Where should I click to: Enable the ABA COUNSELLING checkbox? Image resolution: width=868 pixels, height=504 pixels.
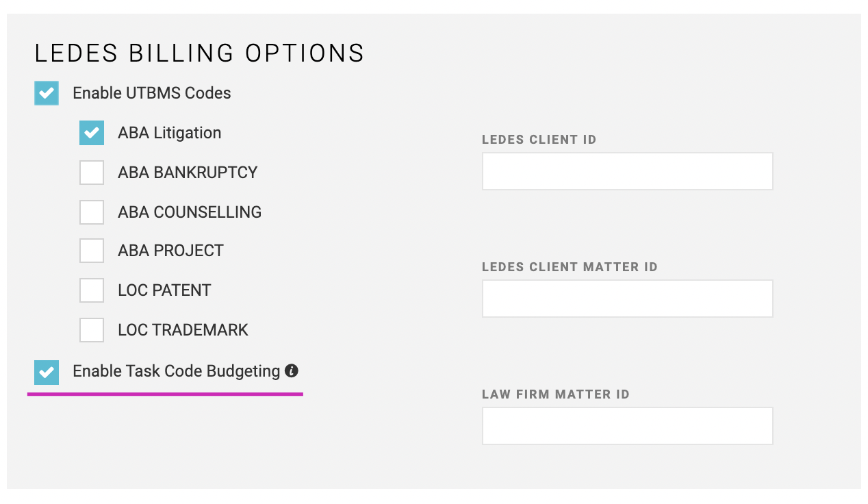click(x=92, y=212)
